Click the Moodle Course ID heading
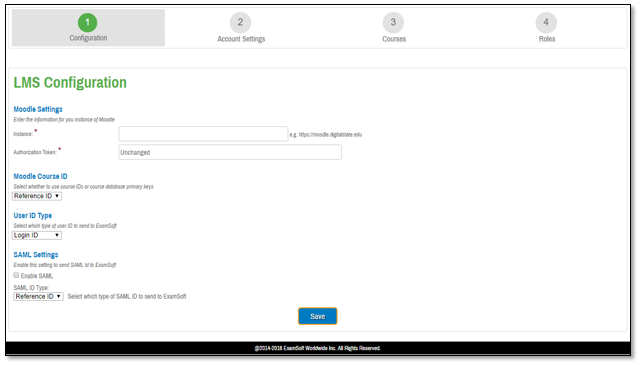Image resolution: width=640 pixels, height=365 pixels. pos(40,176)
